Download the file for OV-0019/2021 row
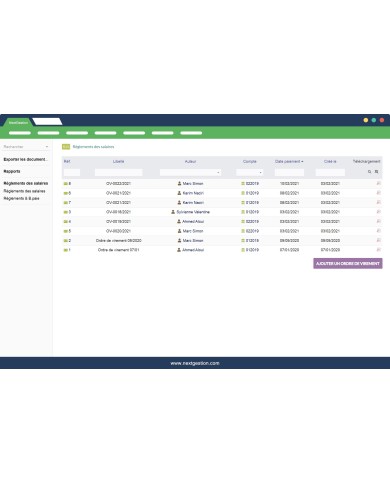 click(x=378, y=221)
